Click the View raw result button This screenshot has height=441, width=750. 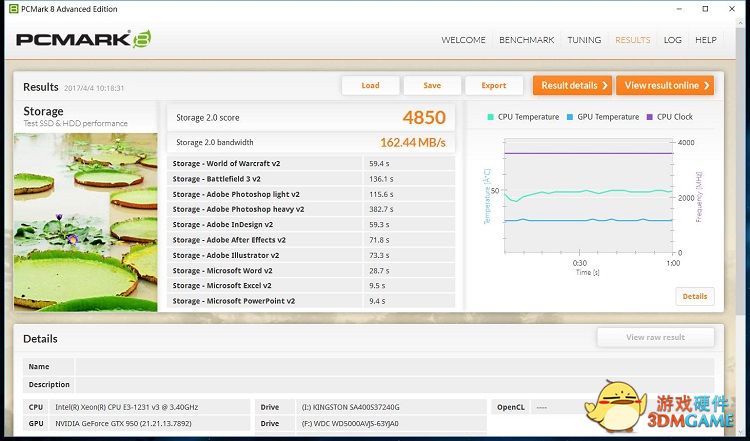(x=655, y=337)
